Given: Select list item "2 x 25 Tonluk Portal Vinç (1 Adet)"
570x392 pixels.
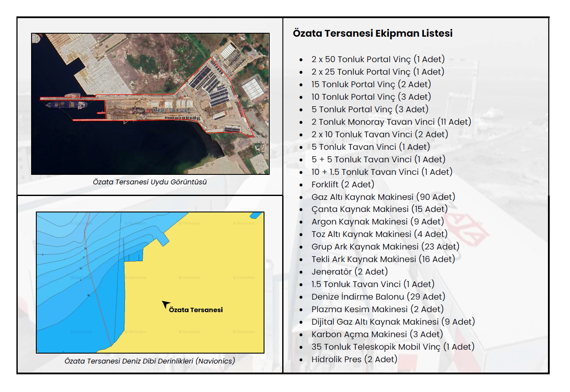Looking at the screenshot, I should point(378,72).
